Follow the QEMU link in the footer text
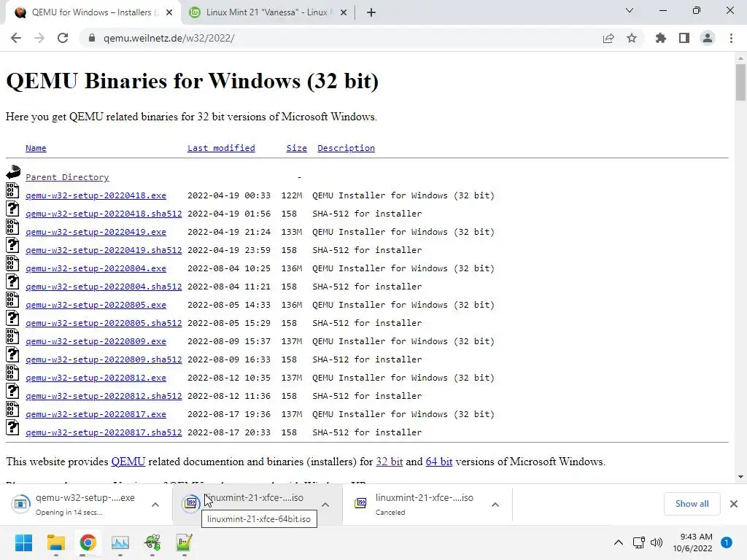747x560 pixels. pos(128,462)
